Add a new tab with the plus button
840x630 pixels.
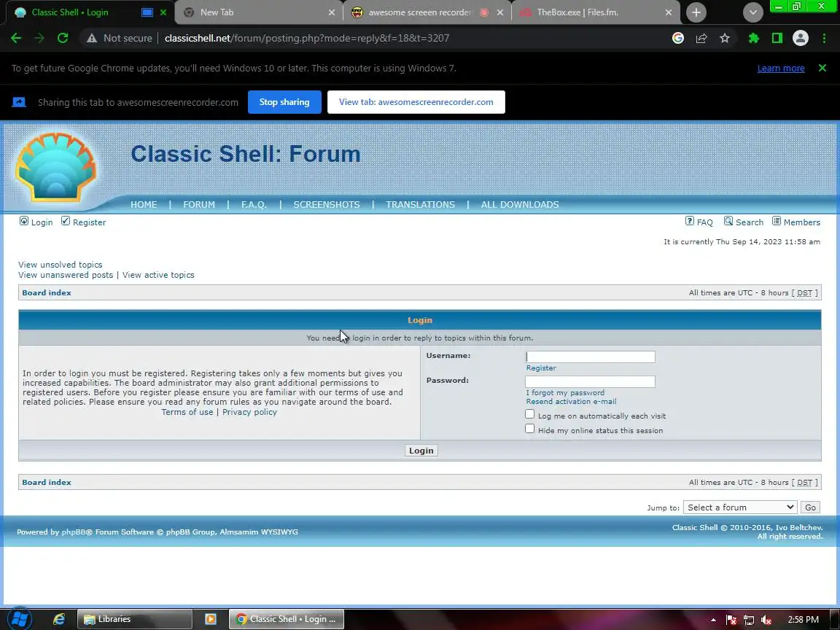coord(696,12)
